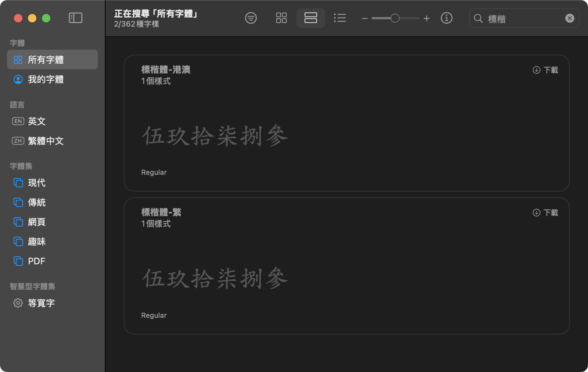Download the 標楷體-繁 font

tap(545, 212)
